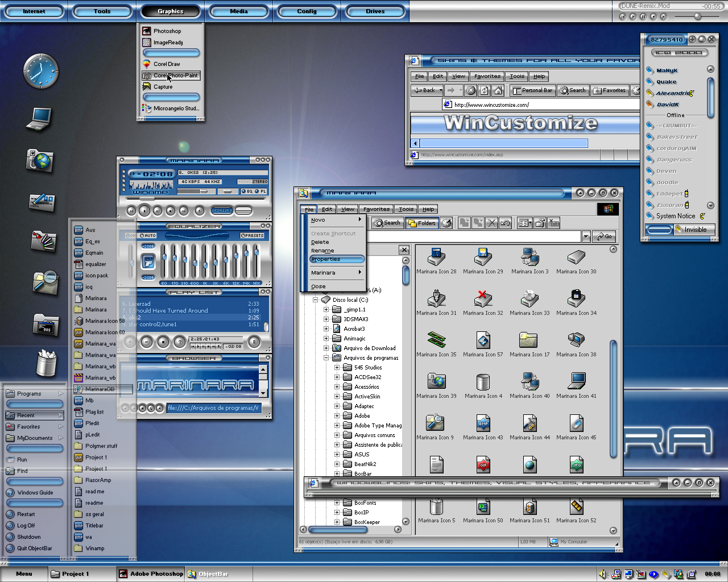Click Explorer Search toolbar button

tap(387, 223)
